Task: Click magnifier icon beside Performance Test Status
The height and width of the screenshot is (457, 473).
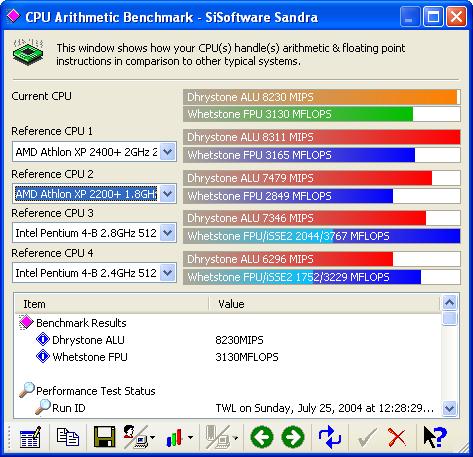Action: pyautogui.click(x=27, y=390)
